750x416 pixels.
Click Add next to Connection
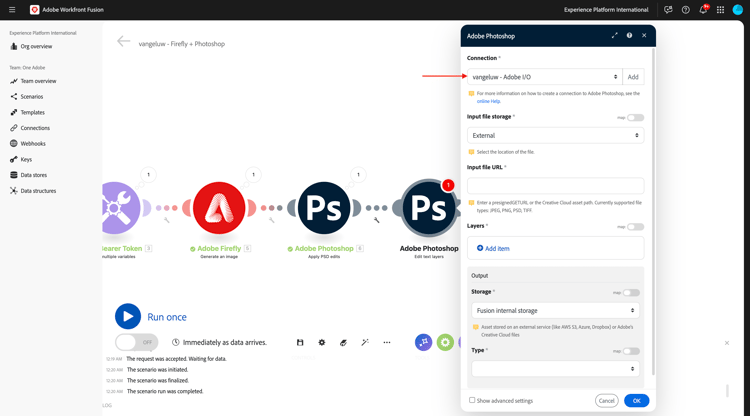tap(633, 77)
